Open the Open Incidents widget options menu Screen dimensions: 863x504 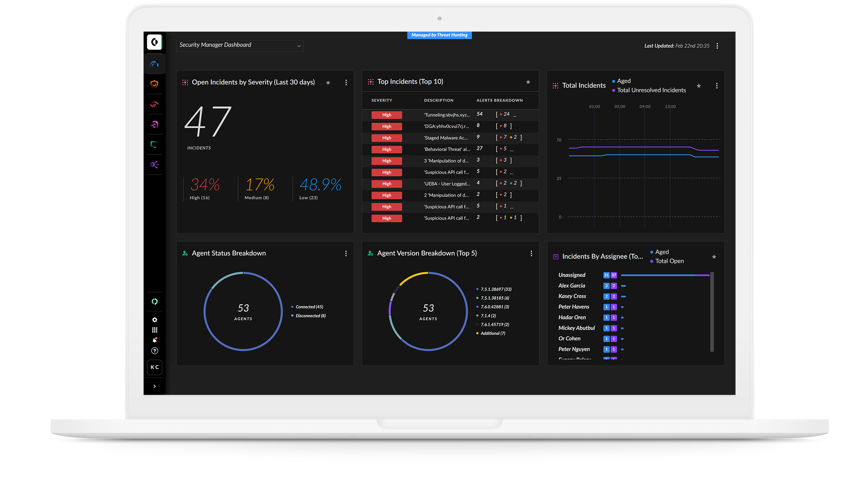[x=346, y=82]
